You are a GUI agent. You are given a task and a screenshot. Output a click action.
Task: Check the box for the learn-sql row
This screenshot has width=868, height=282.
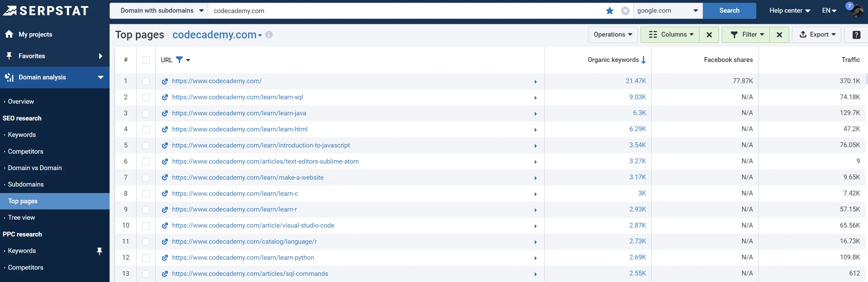[x=146, y=98]
